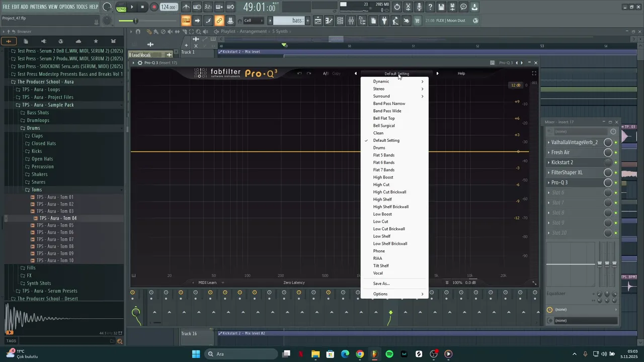Load next Pro-Q 3 preset arrow
Viewport: 644px width, 362px height.
coord(437,73)
